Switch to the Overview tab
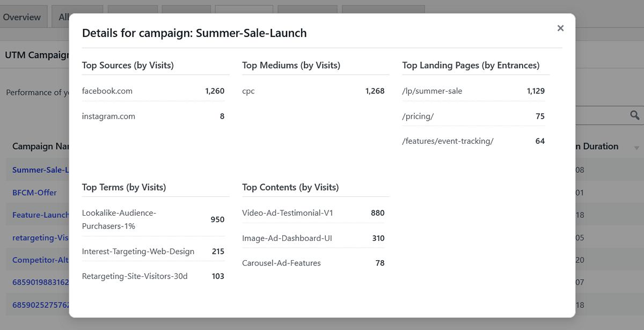The width and height of the screenshot is (644, 330). pos(21,17)
